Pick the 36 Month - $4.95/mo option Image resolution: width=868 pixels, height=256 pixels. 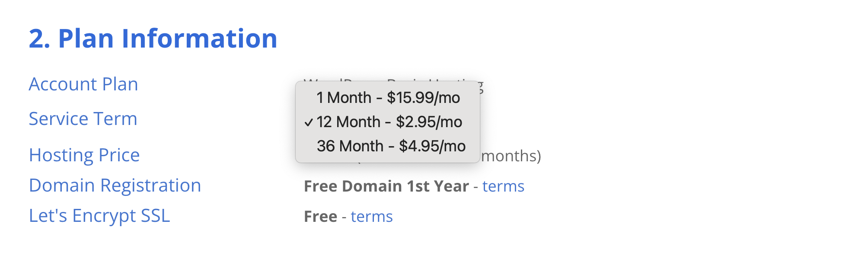pyautogui.click(x=391, y=146)
